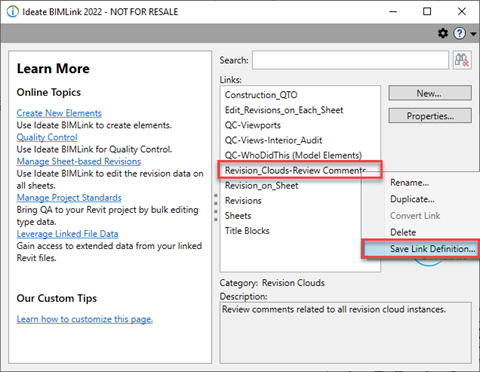Select Edit_Revisions_on_Each_Sheet link
Screen dimensions: 480x372
tap(284, 110)
